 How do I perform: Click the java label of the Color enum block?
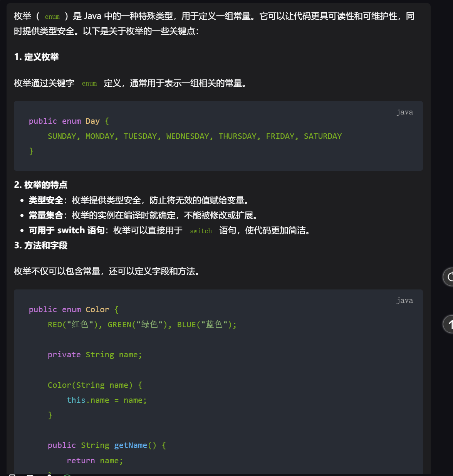coord(404,301)
